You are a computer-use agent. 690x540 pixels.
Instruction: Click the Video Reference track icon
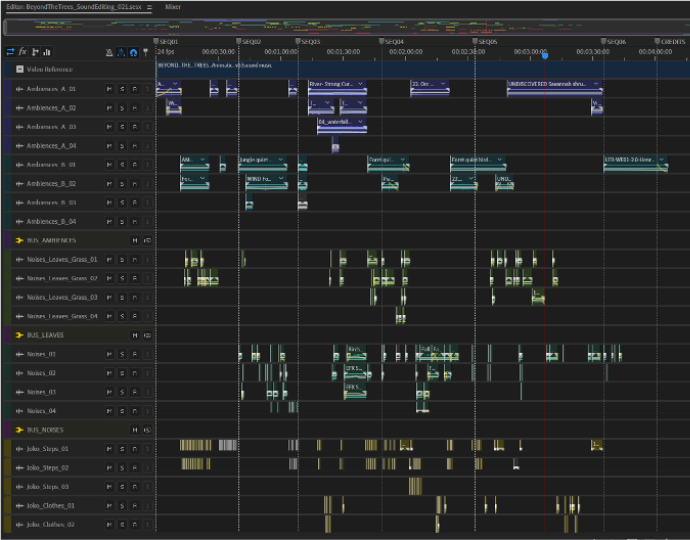[x=20, y=70]
